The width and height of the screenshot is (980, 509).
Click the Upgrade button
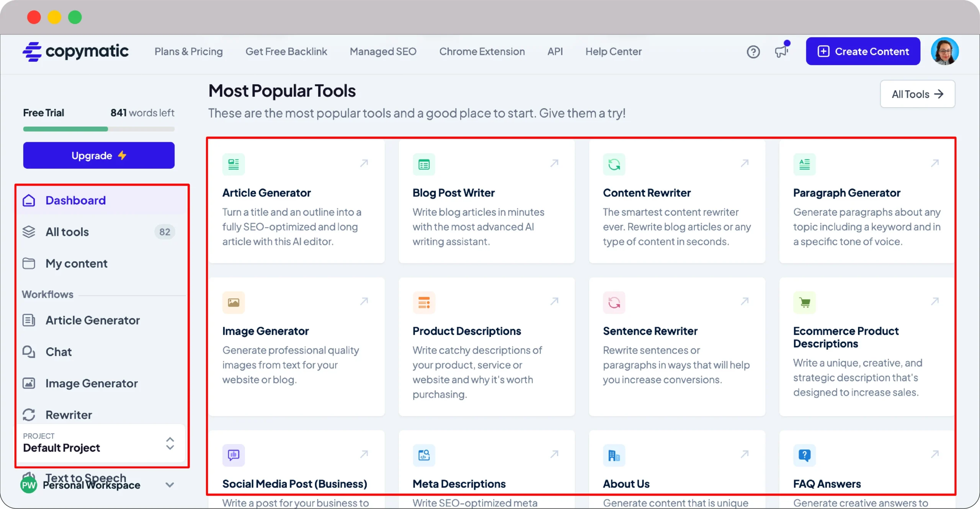pos(99,155)
